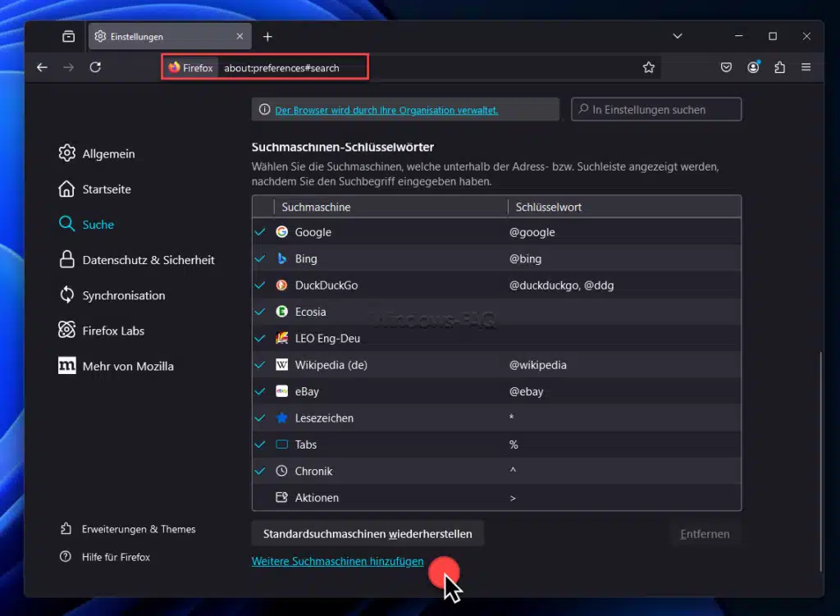Click the @ebay keyword cell

point(526,391)
